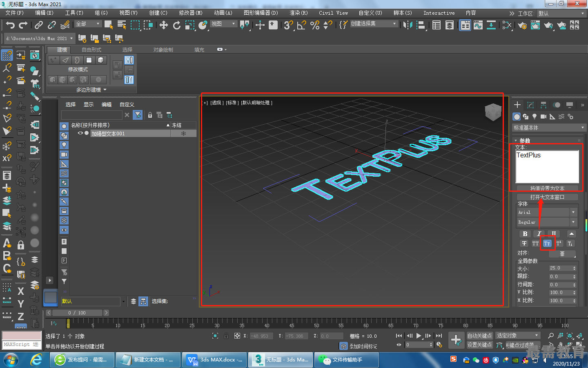
Task: Click the Undo arrow icon
Action: [10, 25]
